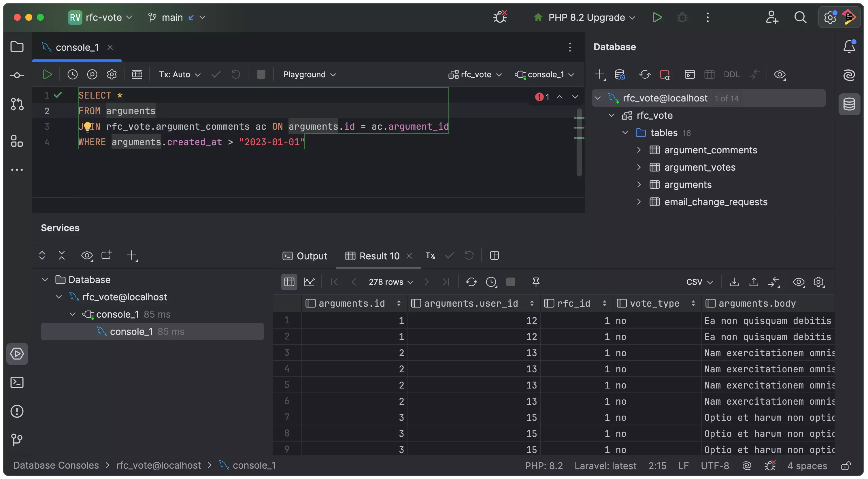868x479 pixels.
Task: Toggle eye view options in the Services toolbar
Action: (x=87, y=256)
